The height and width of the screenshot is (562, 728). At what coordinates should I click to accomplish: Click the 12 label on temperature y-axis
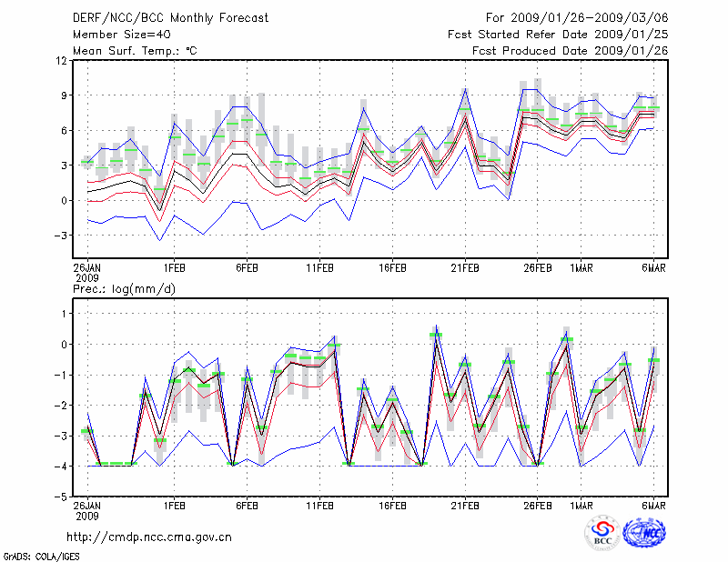point(62,61)
